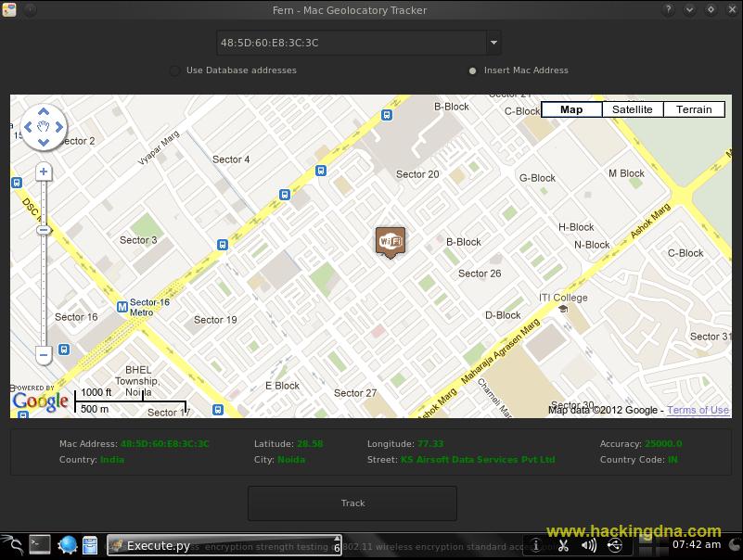Open the Kali dragon application menu

point(12,545)
